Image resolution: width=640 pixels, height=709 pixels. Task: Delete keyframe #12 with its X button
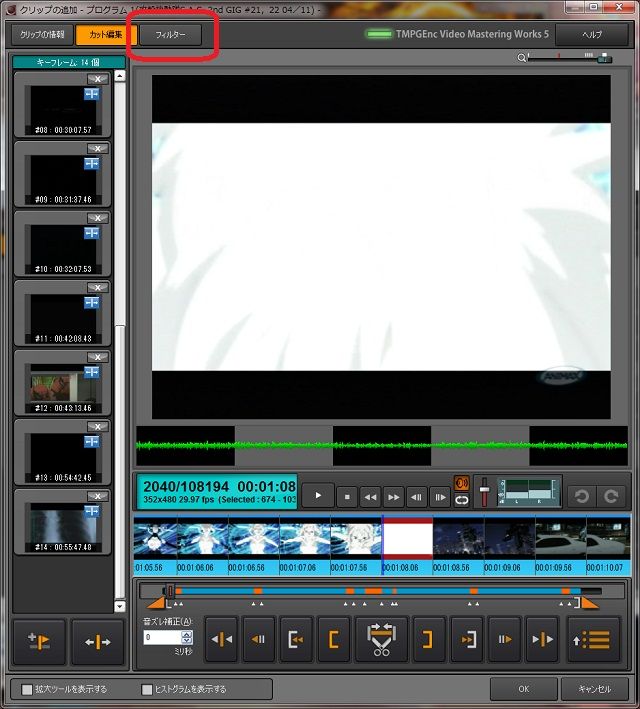click(x=98, y=357)
